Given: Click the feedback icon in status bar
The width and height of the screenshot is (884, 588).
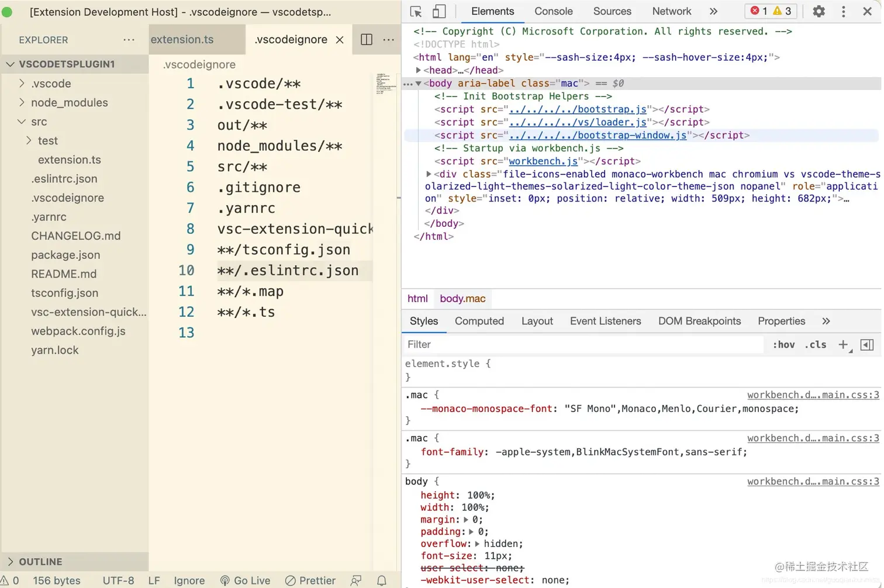Looking at the screenshot, I should [x=356, y=580].
